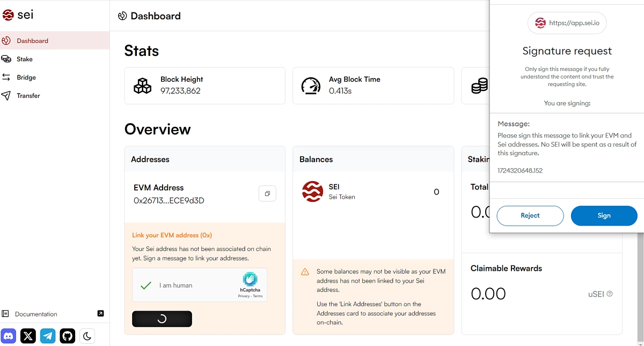The image size is (644, 346).
Task: Click the app.sei.io site badge
Action: click(x=567, y=23)
